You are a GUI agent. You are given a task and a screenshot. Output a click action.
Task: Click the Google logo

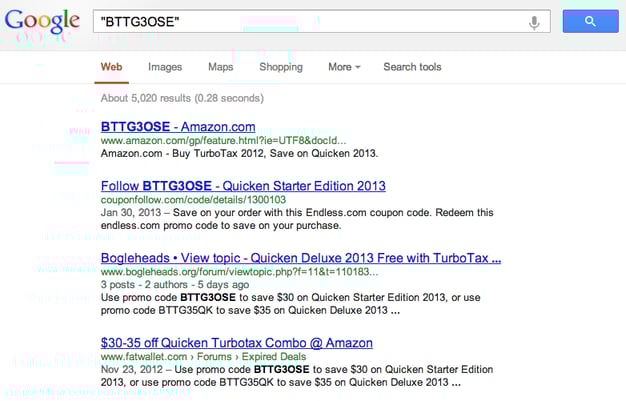[x=42, y=22]
